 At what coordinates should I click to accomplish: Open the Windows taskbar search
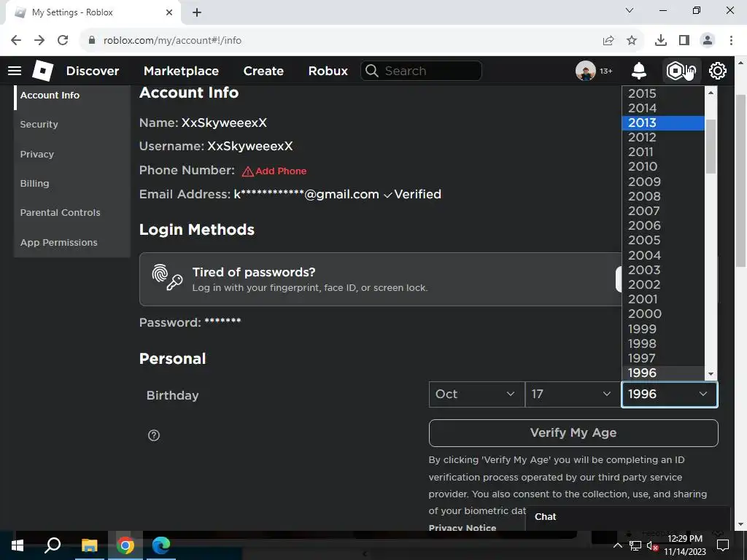(53, 545)
